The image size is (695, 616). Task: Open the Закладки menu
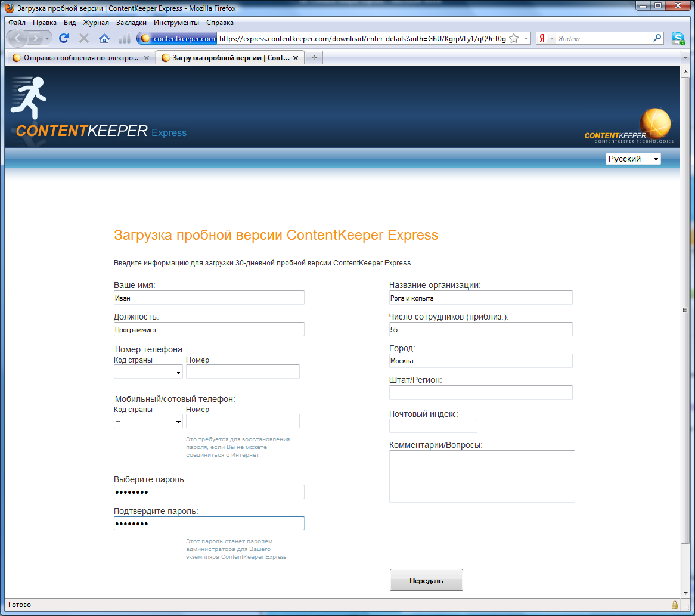(x=131, y=23)
